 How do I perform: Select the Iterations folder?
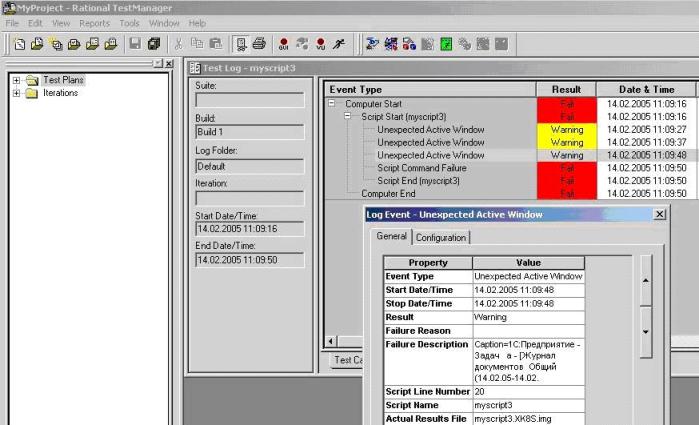(x=60, y=93)
